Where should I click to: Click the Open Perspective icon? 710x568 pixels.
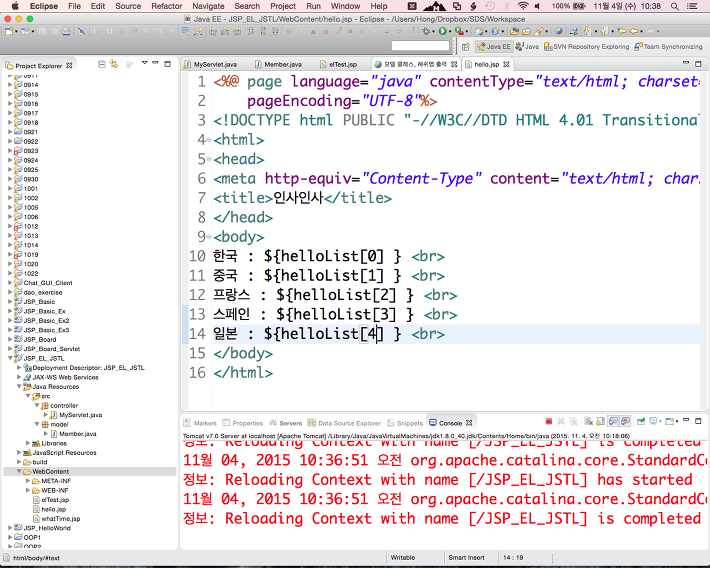coord(465,47)
